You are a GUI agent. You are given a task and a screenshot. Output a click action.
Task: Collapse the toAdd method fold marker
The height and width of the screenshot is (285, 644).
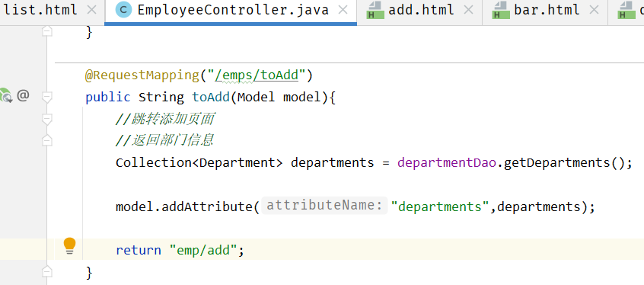click(47, 98)
